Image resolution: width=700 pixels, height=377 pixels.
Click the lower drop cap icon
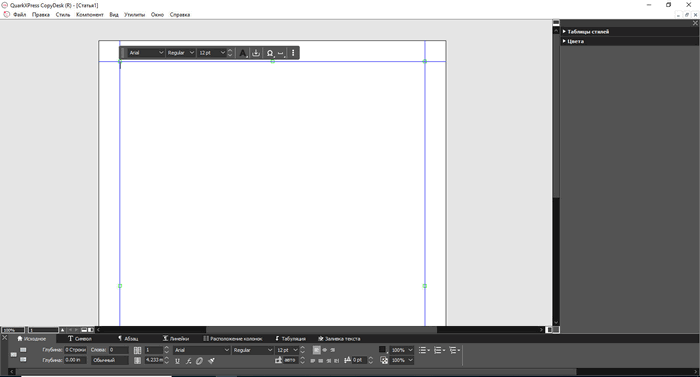pos(23,360)
